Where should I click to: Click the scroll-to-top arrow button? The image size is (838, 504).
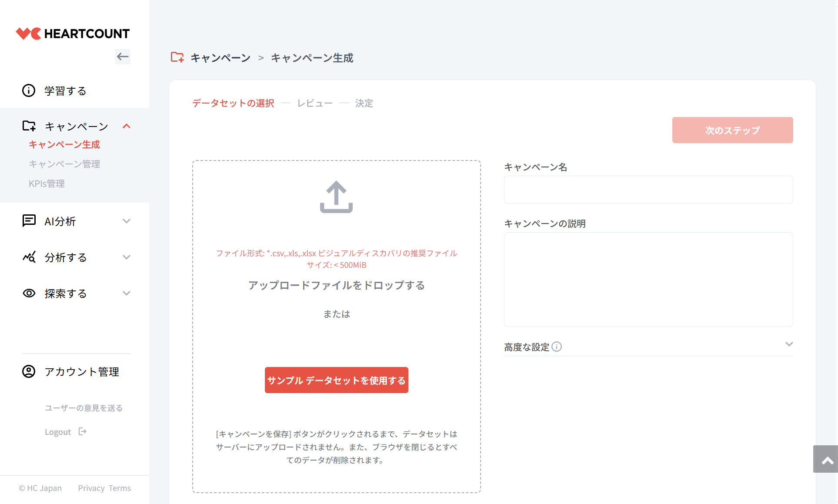[x=825, y=459]
